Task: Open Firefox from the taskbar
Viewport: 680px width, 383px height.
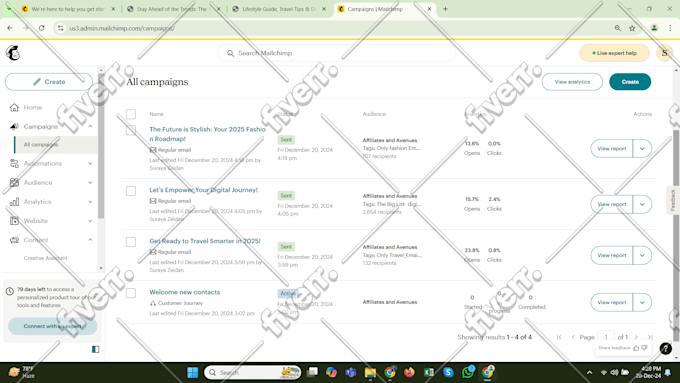Action: point(409,372)
